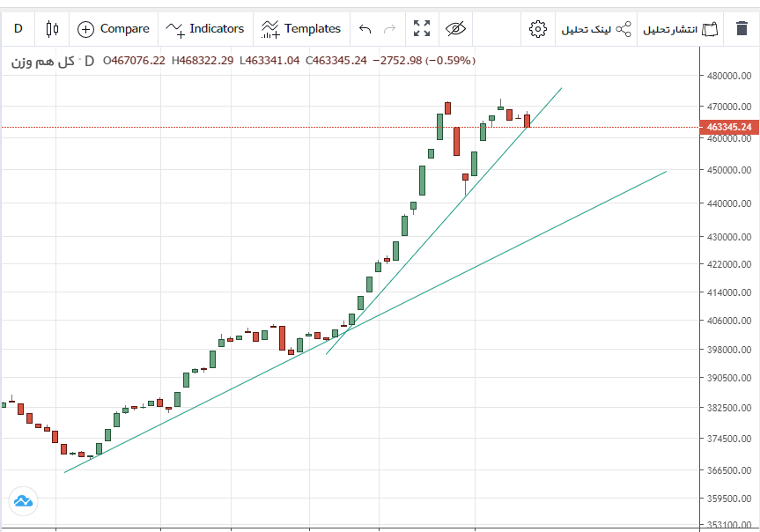Click the 366500.00 price axis label
The width and height of the screenshot is (760, 532).
(729, 470)
